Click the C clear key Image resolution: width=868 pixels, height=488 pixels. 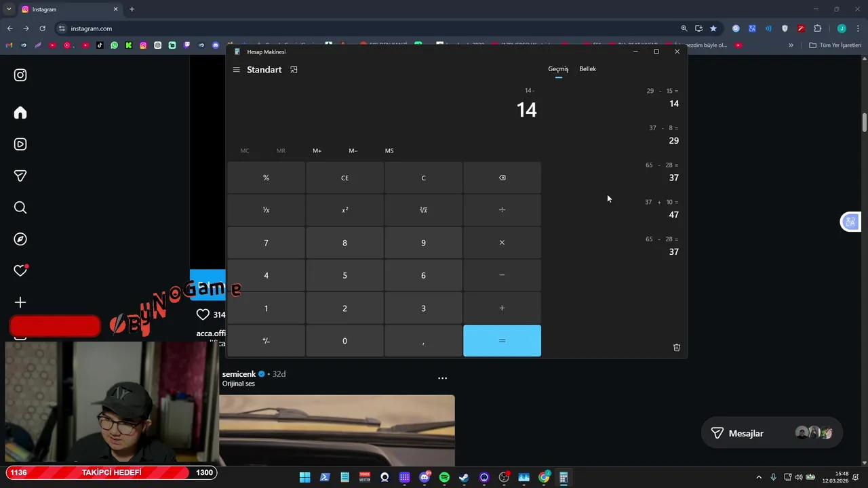pos(423,178)
